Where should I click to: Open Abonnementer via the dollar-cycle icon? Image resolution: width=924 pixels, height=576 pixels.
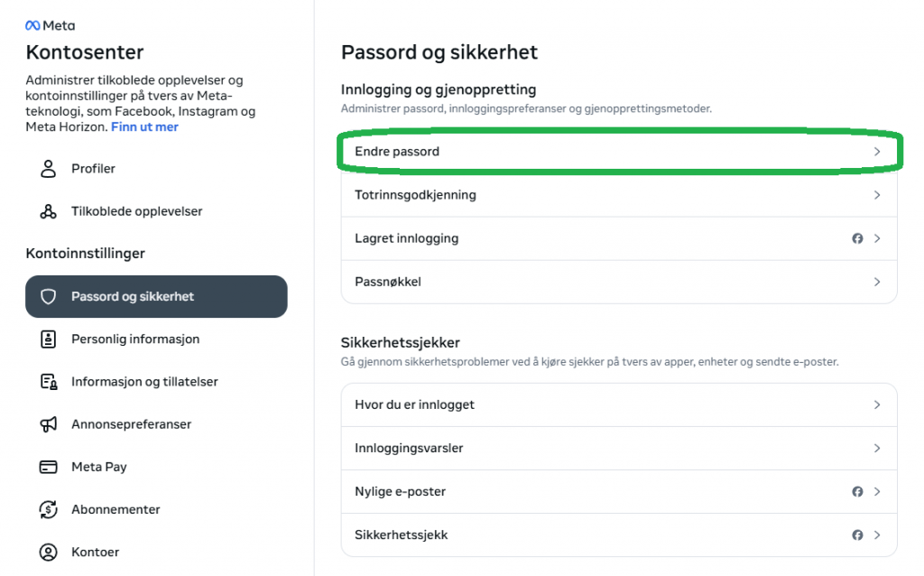(x=49, y=509)
